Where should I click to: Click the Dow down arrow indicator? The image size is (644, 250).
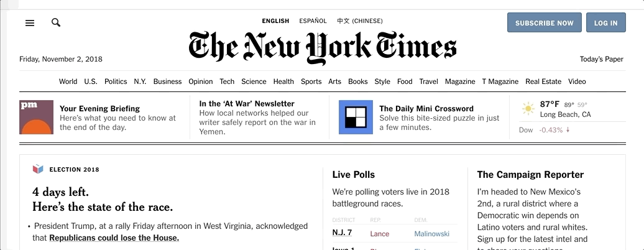pyautogui.click(x=568, y=130)
